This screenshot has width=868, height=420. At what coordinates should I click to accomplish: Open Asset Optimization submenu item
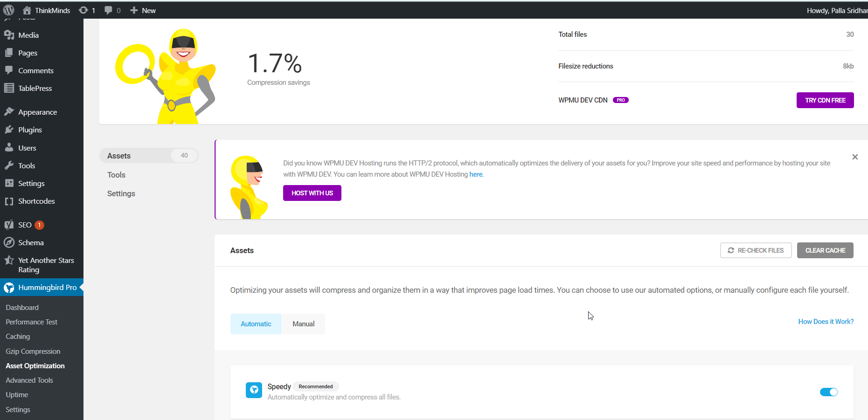[x=35, y=366]
